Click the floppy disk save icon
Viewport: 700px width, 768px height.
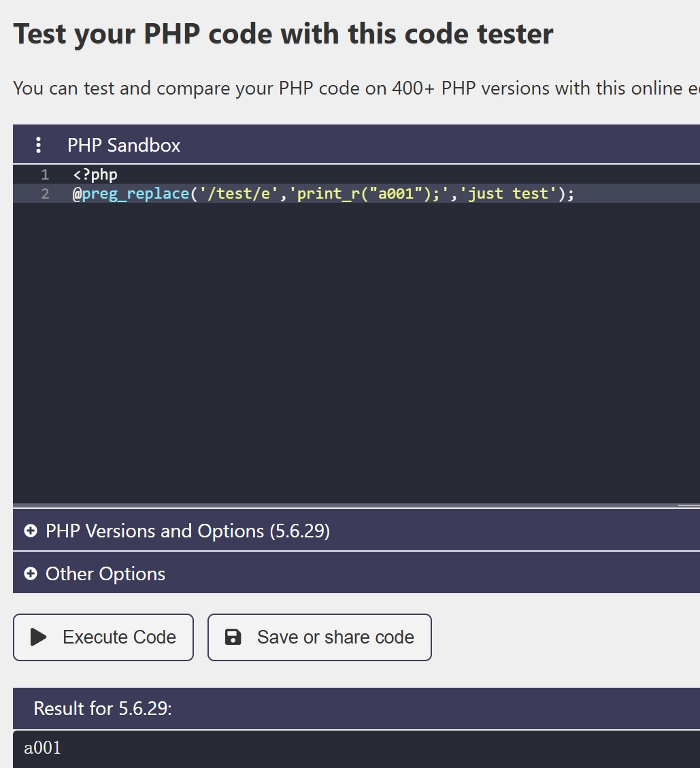click(233, 637)
